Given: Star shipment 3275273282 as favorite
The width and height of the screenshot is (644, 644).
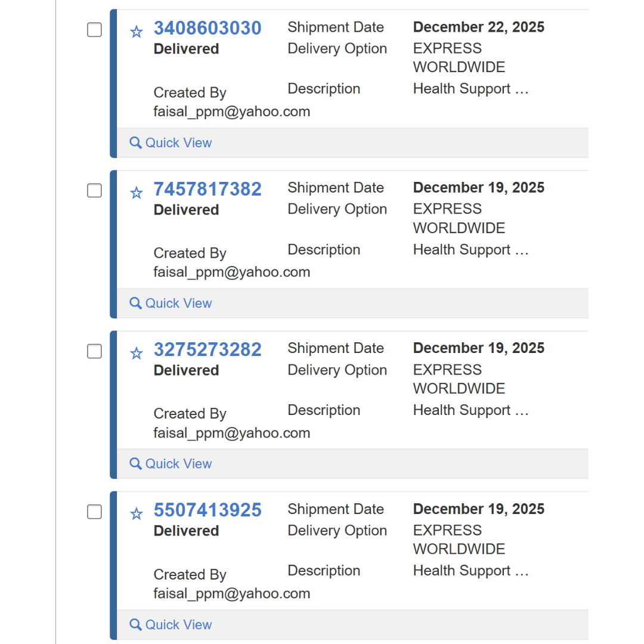Looking at the screenshot, I should point(137,353).
